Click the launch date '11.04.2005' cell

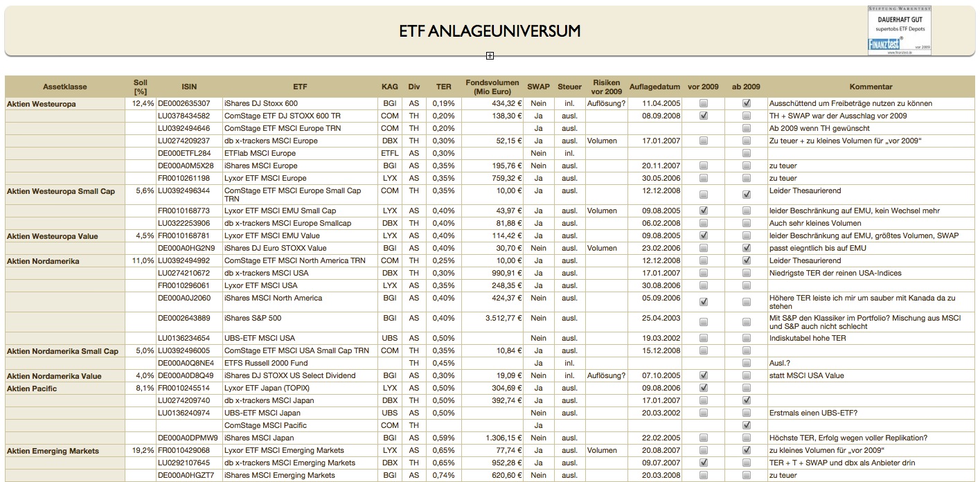(654, 103)
